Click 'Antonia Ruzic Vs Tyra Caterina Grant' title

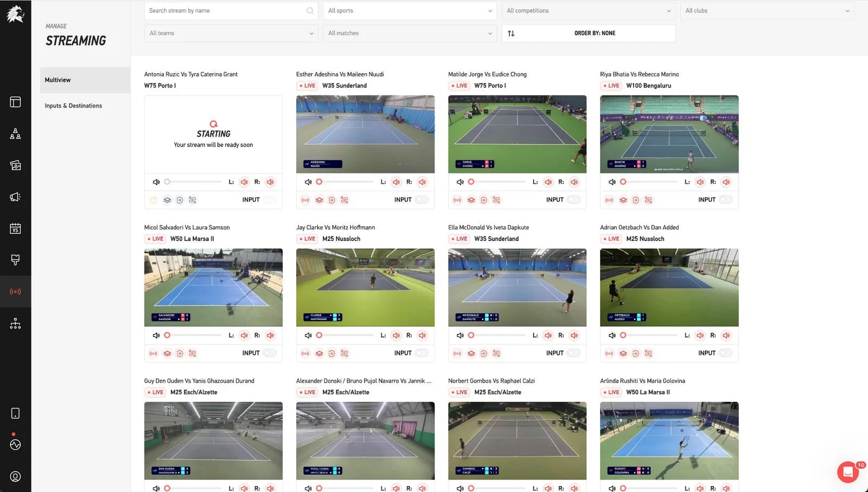click(191, 74)
